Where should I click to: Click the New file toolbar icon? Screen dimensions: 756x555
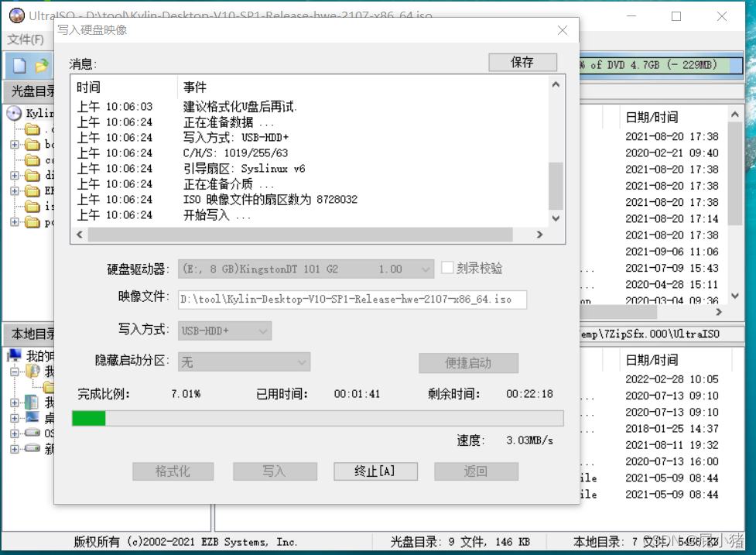[x=19, y=65]
